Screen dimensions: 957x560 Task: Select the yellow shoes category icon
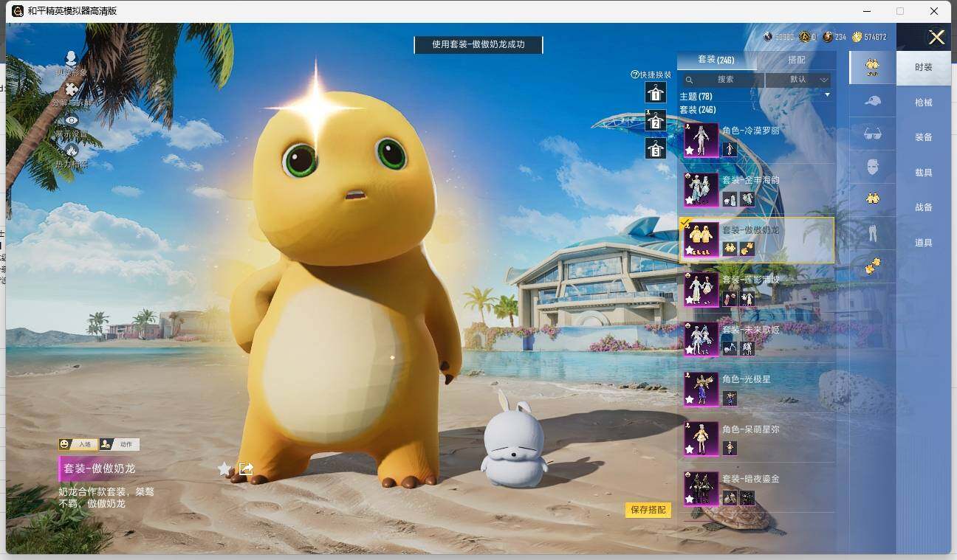872,266
